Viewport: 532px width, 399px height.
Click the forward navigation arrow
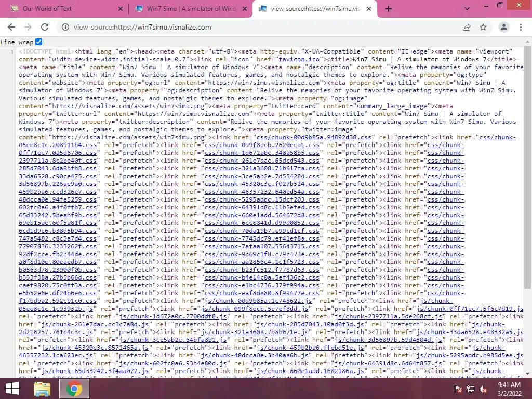[28, 27]
